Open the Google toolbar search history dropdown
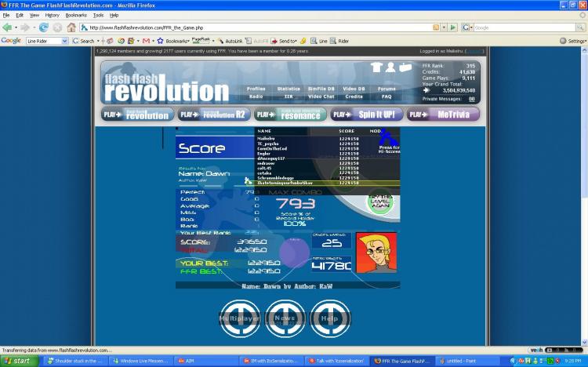 pos(65,41)
